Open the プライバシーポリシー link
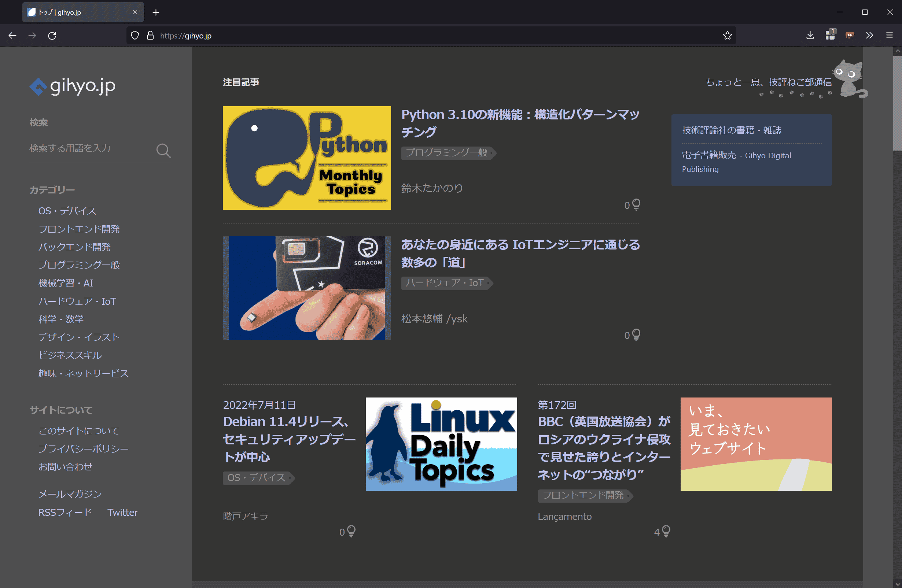The width and height of the screenshot is (902, 588). (x=83, y=448)
